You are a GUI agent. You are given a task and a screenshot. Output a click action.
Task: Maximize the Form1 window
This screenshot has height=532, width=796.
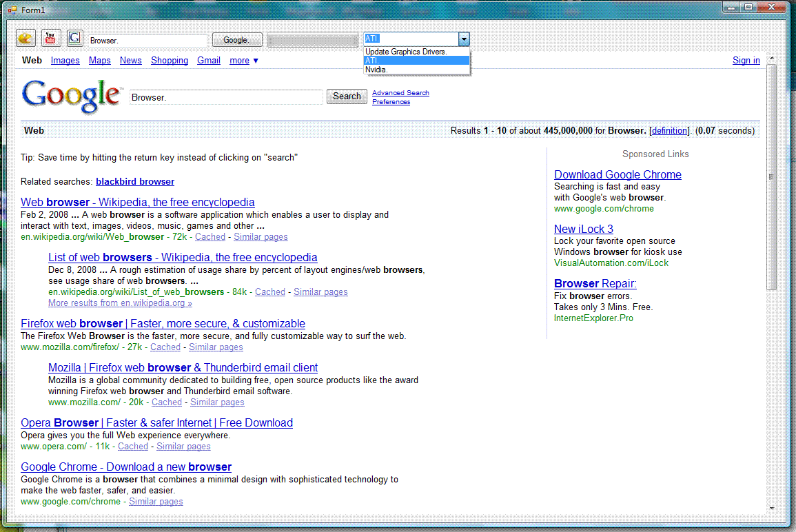tap(748, 7)
